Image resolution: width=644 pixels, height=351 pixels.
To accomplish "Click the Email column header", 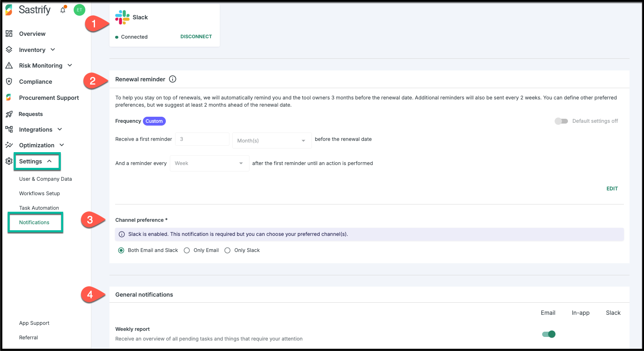I will 548,313.
